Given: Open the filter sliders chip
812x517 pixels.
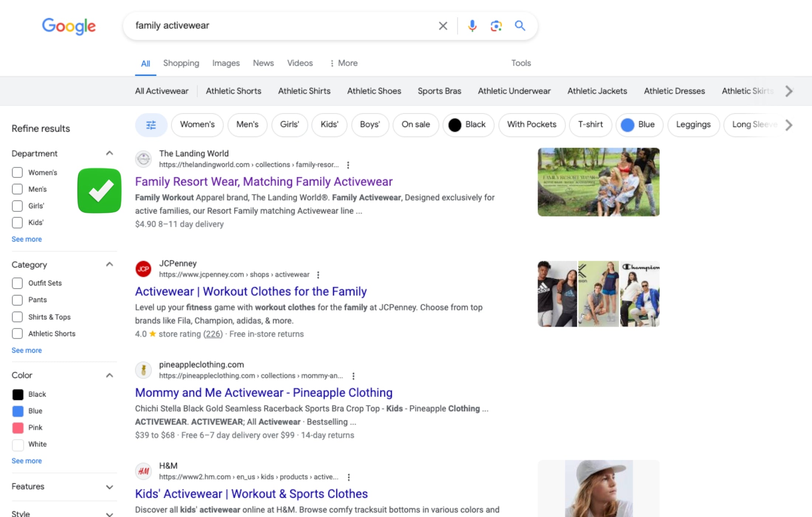Looking at the screenshot, I should (x=151, y=125).
